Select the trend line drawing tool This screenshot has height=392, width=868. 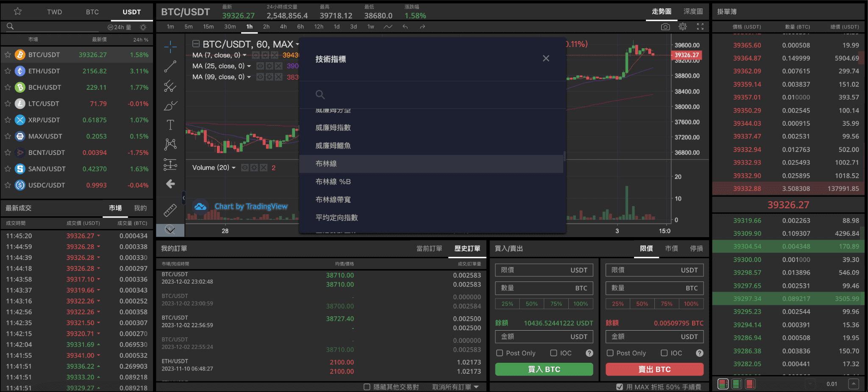pyautogui.click(x=170, y=66)
